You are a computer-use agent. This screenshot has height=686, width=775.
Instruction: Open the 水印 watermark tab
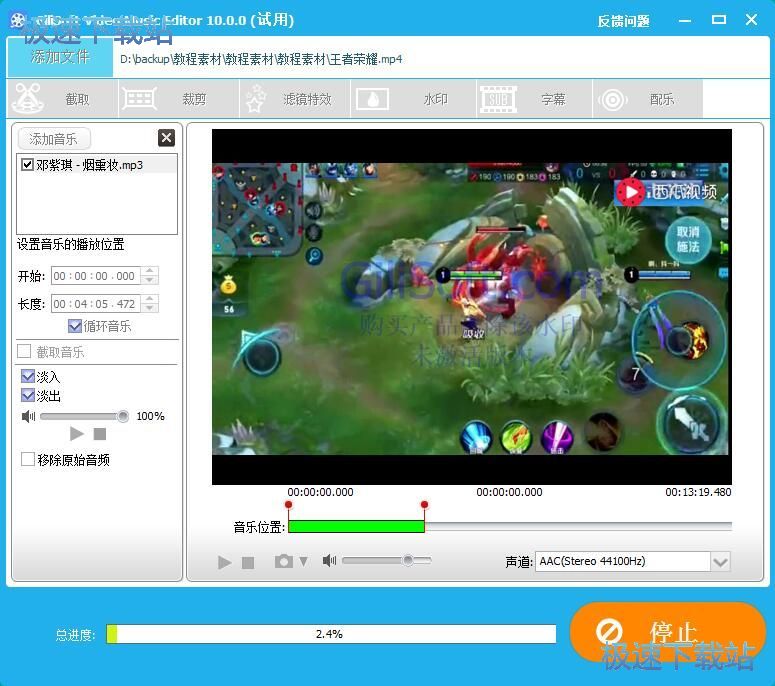coord(413,99)
